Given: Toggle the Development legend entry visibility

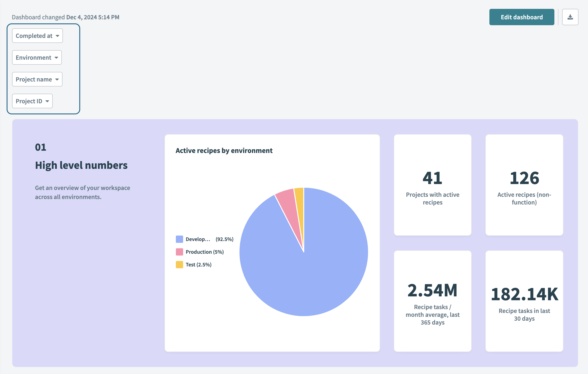Looking at the screenshot, I should point(198,239).
